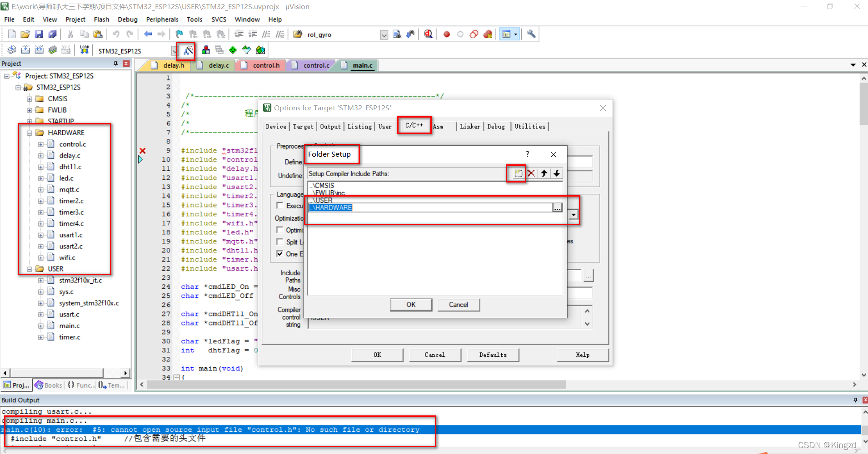Click the Kill all breakpoints icon
The image size is (868, 454).
tap(488, 34)
